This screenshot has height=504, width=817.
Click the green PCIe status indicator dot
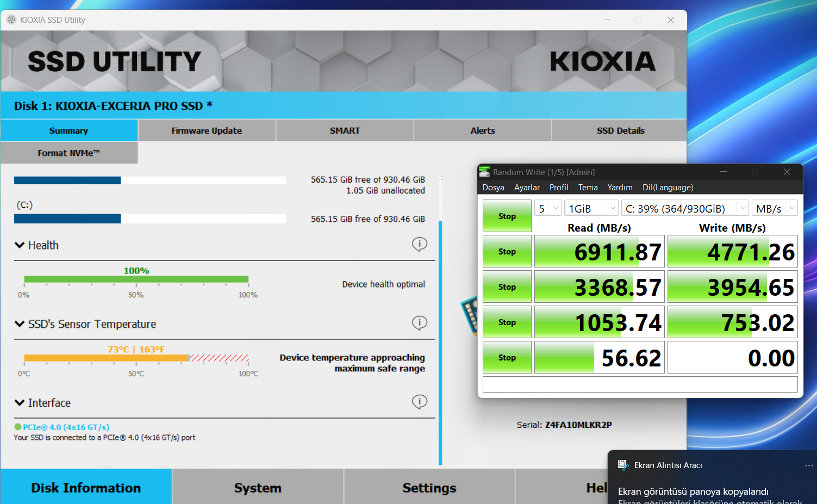tap(18, 427)
